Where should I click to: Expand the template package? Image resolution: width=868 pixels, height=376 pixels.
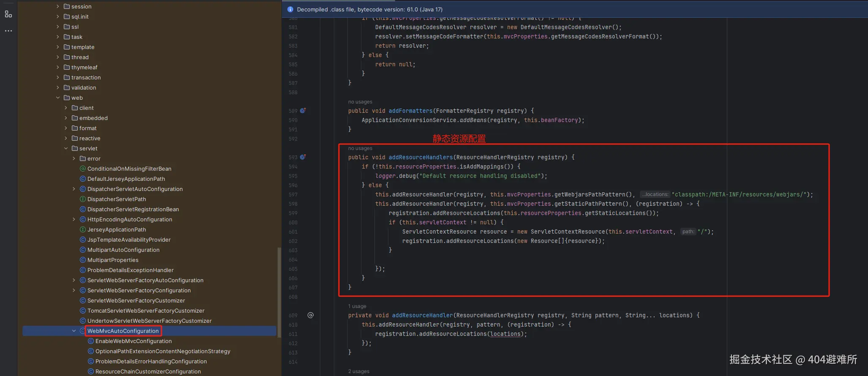pos(58,47)
